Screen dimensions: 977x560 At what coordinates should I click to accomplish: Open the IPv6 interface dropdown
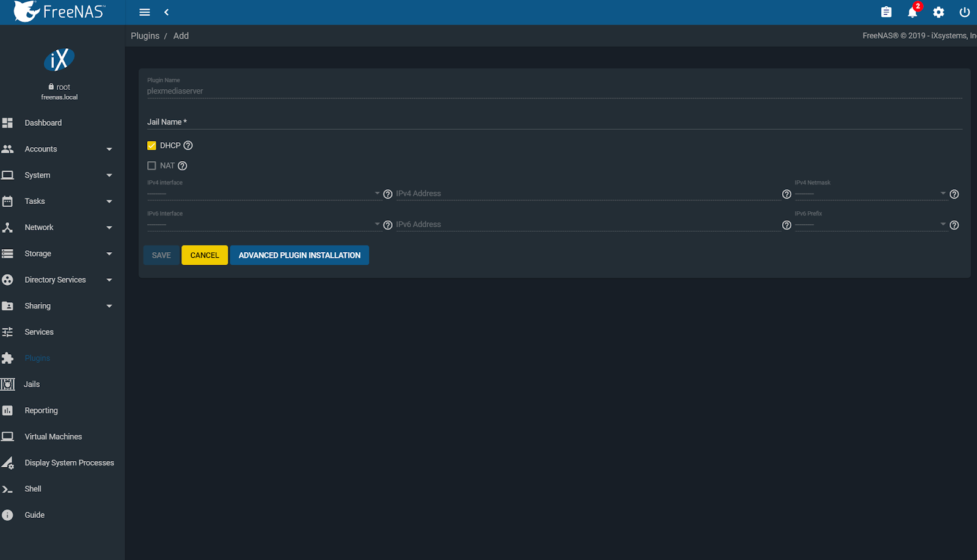click(x=264, y=224)
